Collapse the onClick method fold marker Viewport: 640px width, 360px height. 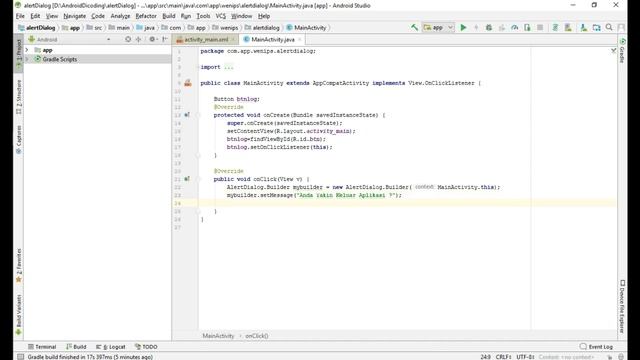198,179
